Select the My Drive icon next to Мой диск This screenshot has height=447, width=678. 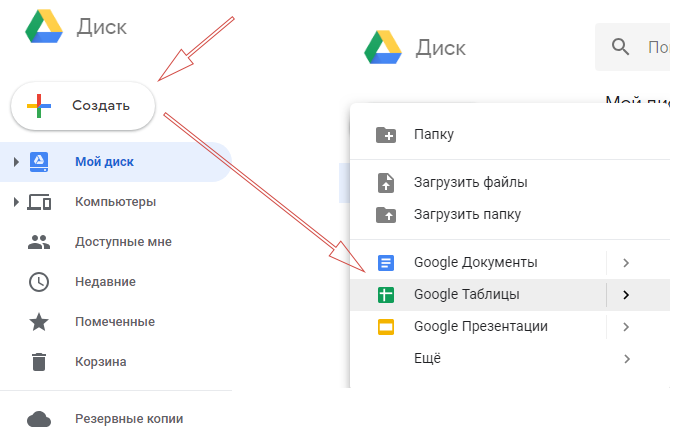[39, 162]
